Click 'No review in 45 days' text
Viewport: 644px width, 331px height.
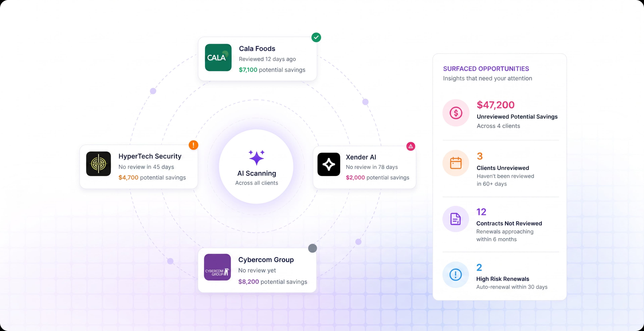coord(146,167)
